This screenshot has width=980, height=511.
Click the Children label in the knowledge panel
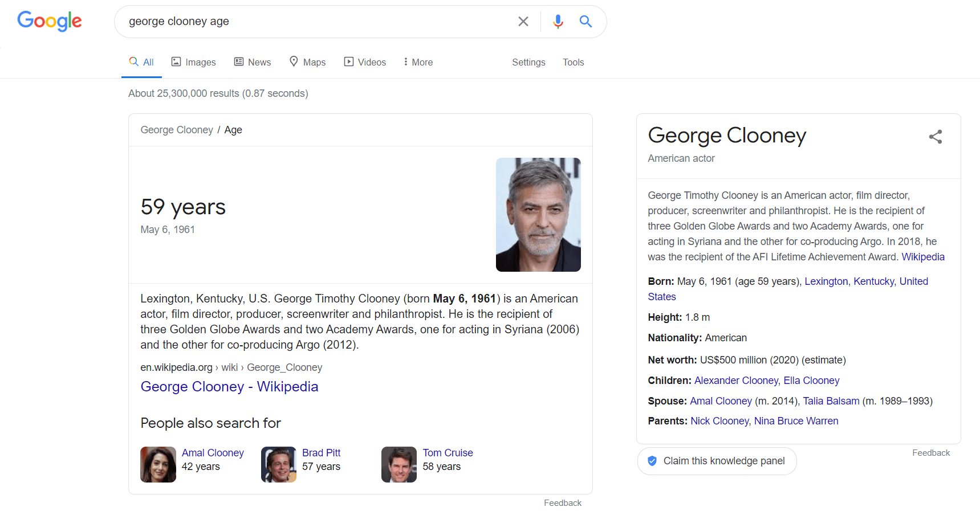point(669,381)
